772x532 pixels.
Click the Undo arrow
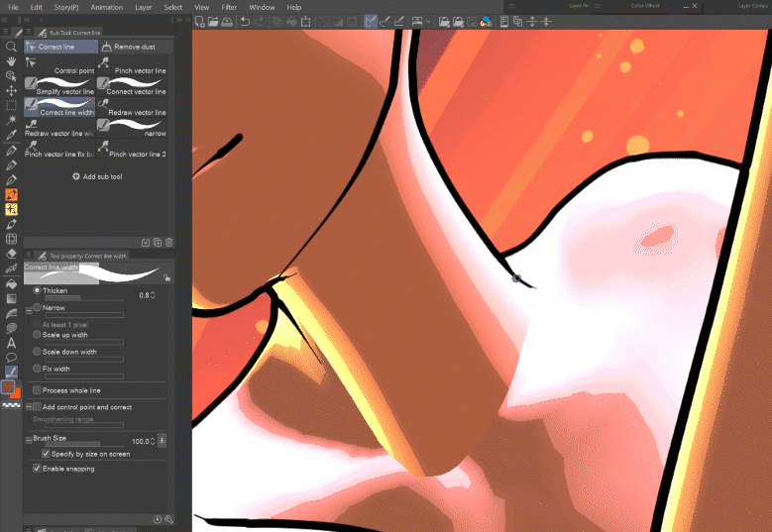[x=245, y=21]
